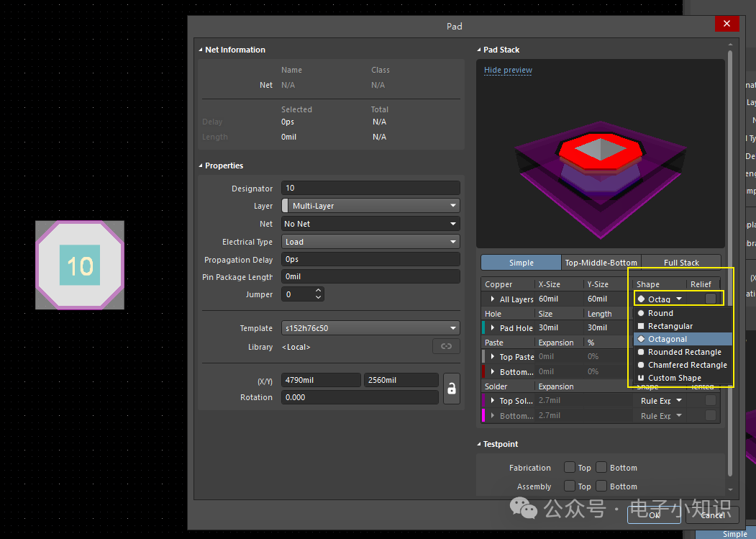
Task: Open the Template dropdown s152h76c50
Action: coord(370,328)
